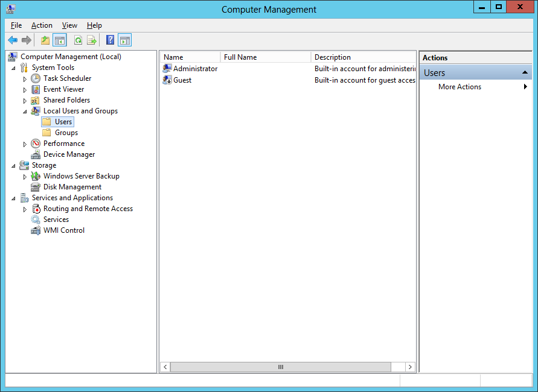
Task: Select Disk Management in the tree
Action: [x=72, y=187]
